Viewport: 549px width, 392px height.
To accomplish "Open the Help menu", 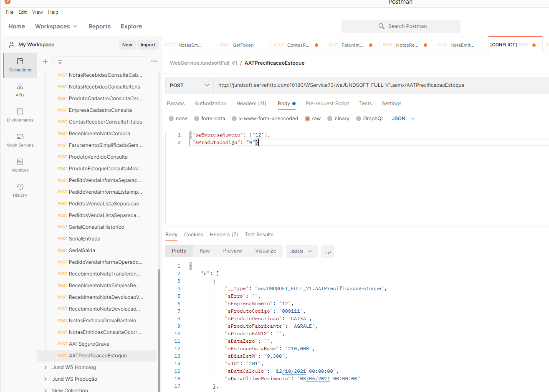I will click(53, 12).
